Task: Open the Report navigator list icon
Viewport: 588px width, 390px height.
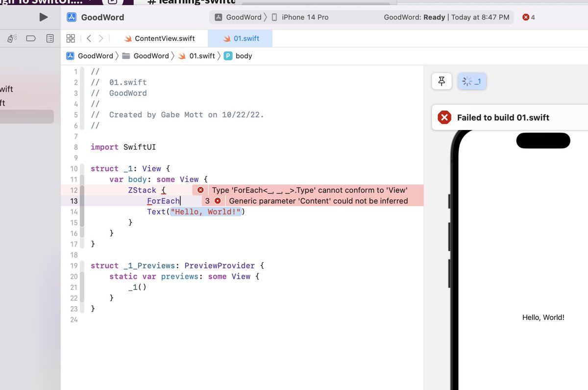Action: click(50, 38)
